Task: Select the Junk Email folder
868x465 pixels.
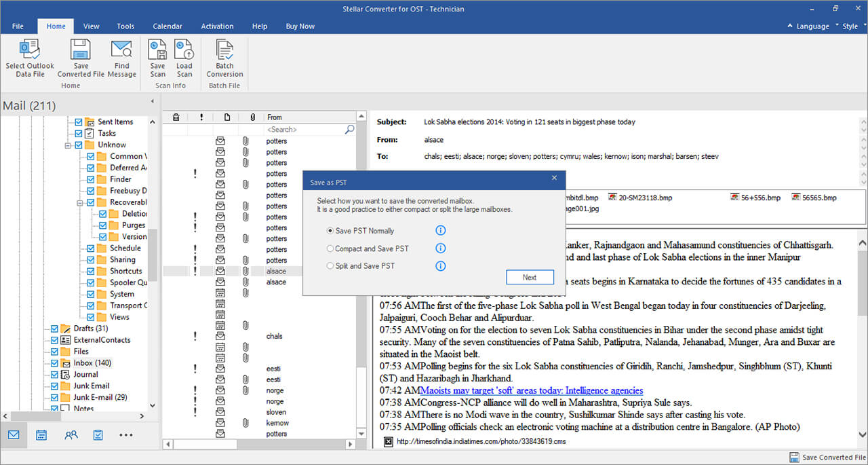Action: pyautogui.click(x=91, y=386)
